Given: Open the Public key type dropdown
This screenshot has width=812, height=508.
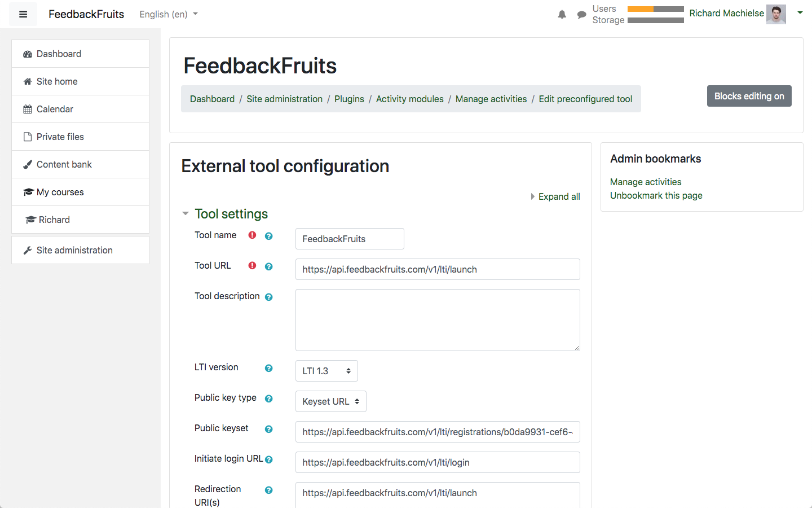Looking at the screenshot, I should click(x=331, y=401).
